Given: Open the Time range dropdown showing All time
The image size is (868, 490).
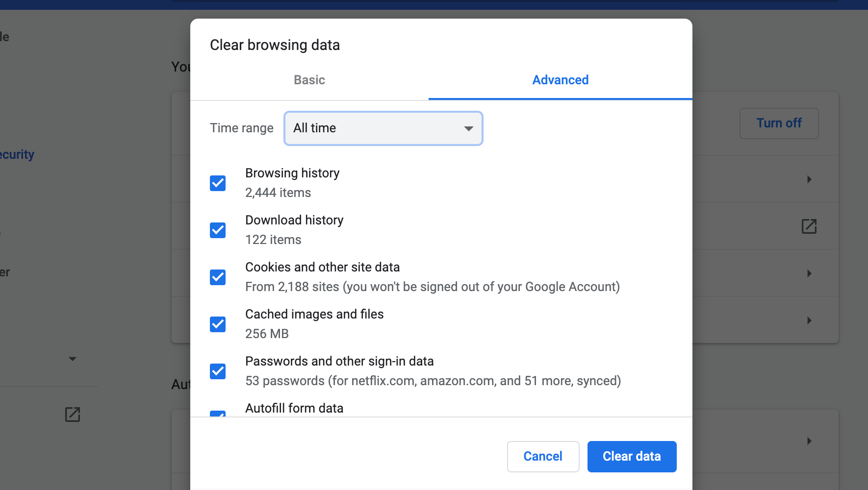Looking at the screenshot, I should [383, 128].
